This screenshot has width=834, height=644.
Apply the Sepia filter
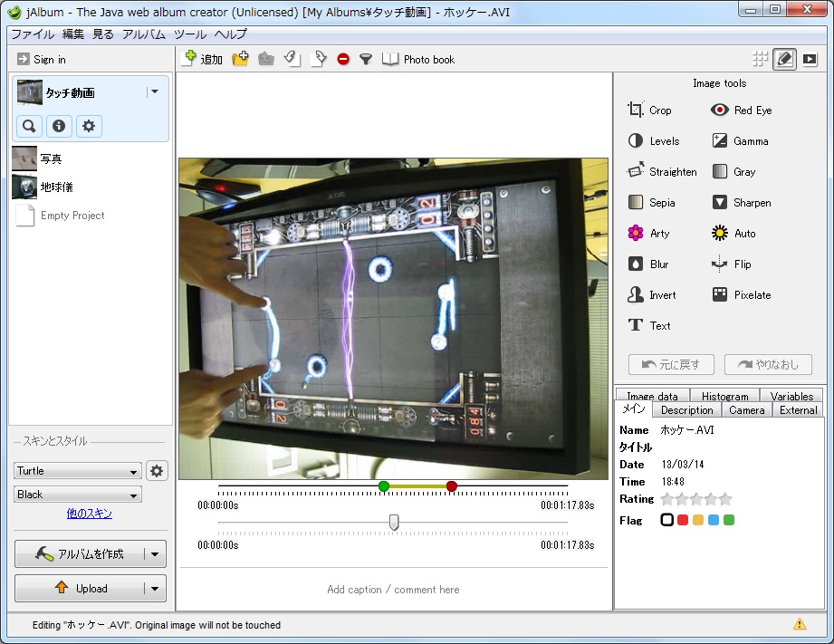click(x=652, y=202)
